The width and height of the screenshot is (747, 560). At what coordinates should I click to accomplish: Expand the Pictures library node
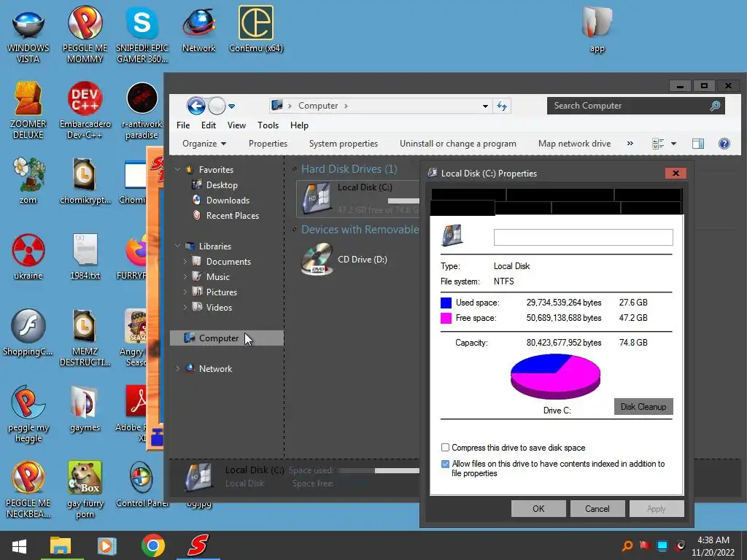185,292
